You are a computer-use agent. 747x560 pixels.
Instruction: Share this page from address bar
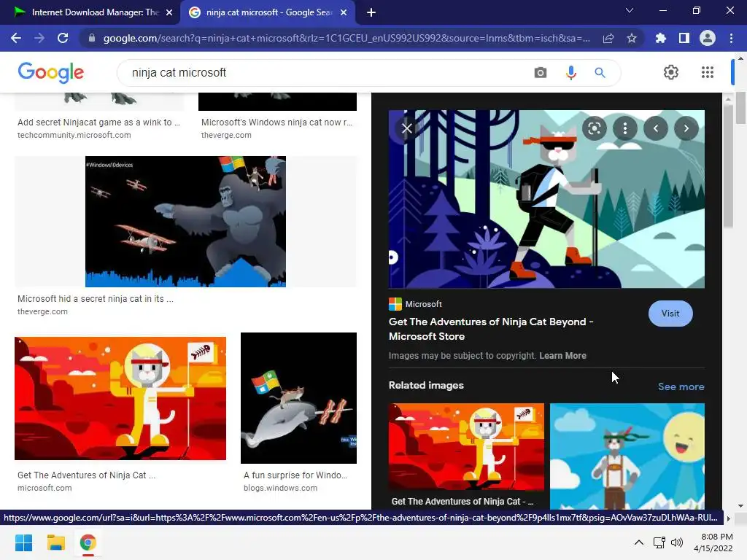point(608,38)
